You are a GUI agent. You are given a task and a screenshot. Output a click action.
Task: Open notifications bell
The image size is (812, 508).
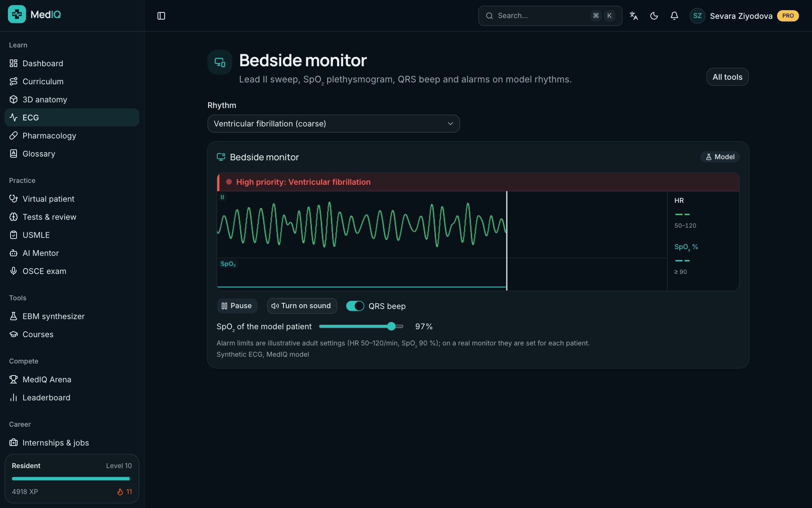(x=674, y=16)
